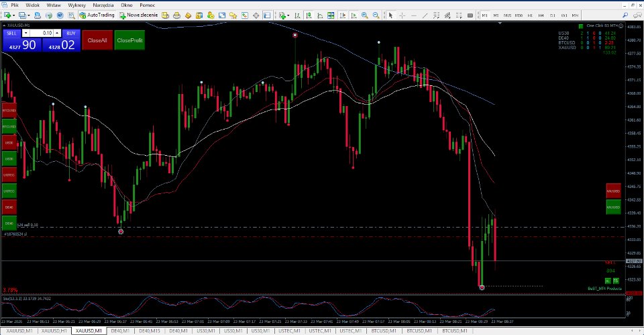644x335 pixels.
Task: Open the search magnifier at top right
Action: (x=625, y=15)
